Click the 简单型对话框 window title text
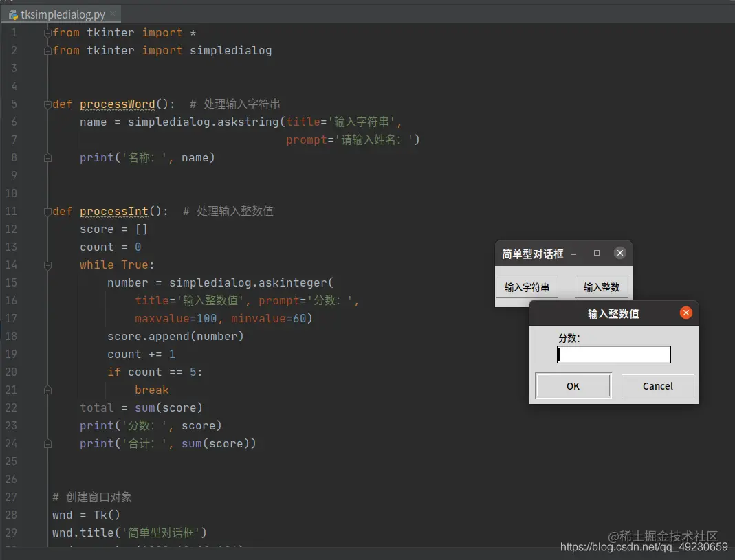735x560 pixels. 532,254
